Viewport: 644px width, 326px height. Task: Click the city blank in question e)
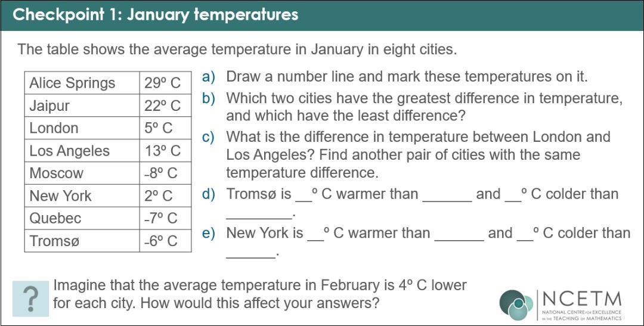[460, 238]
